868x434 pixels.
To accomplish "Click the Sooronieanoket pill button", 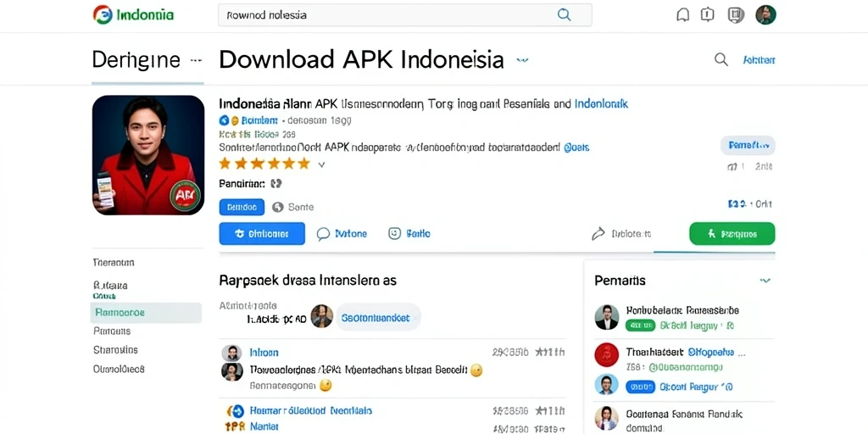I will click(x=379, y=317).
